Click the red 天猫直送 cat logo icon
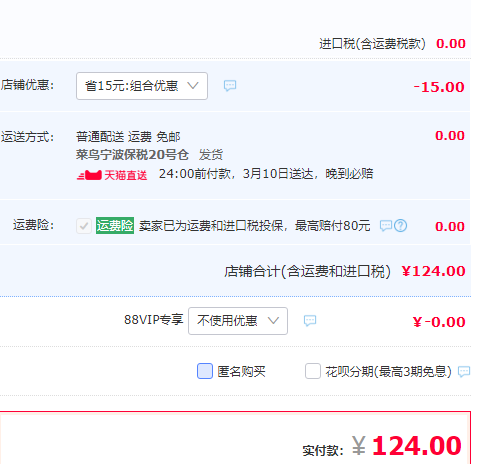 [x=89, y=175]
